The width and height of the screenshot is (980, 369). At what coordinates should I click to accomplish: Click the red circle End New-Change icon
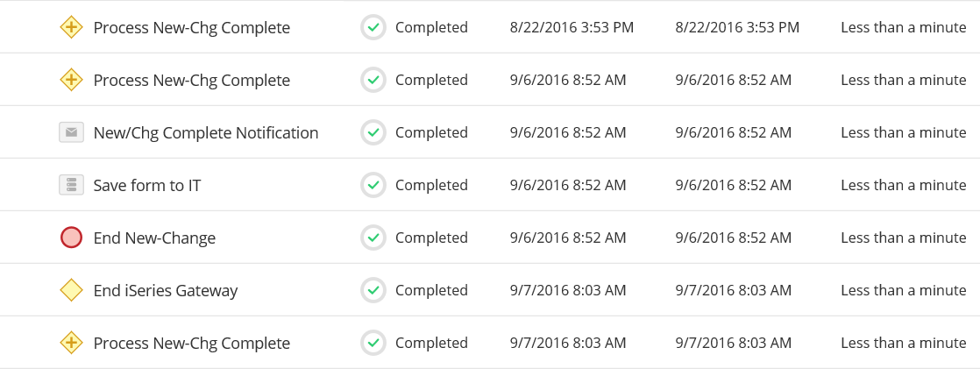pyautogui.click(x=71, y=238)
